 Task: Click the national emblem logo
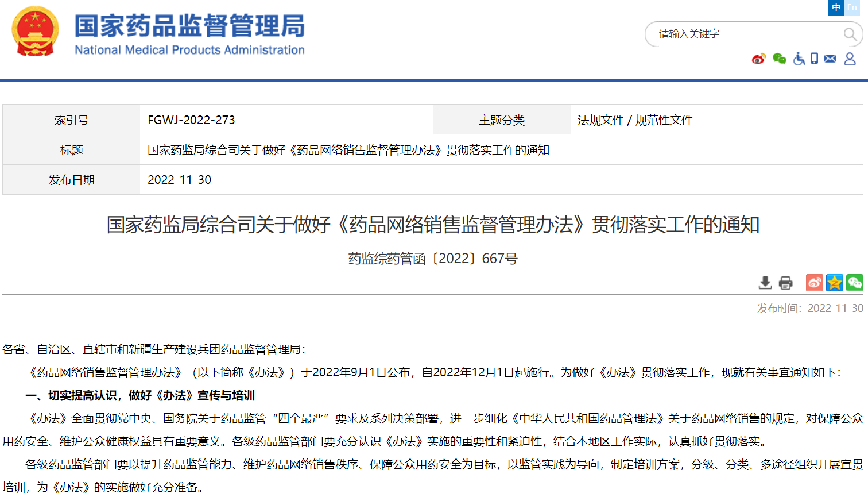(x=36, y=32)
